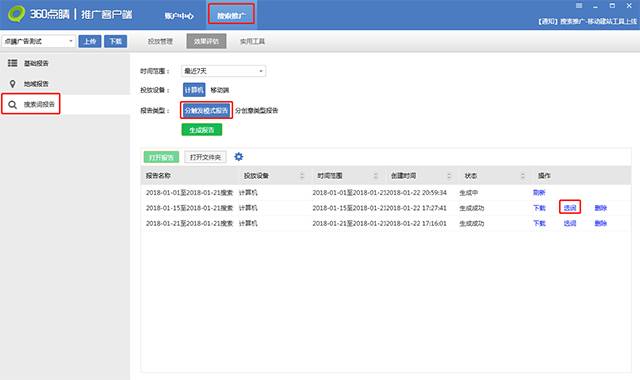
Task: Click the green 生成报告 button
Action: pyautogui.click(x=202, y=130)
